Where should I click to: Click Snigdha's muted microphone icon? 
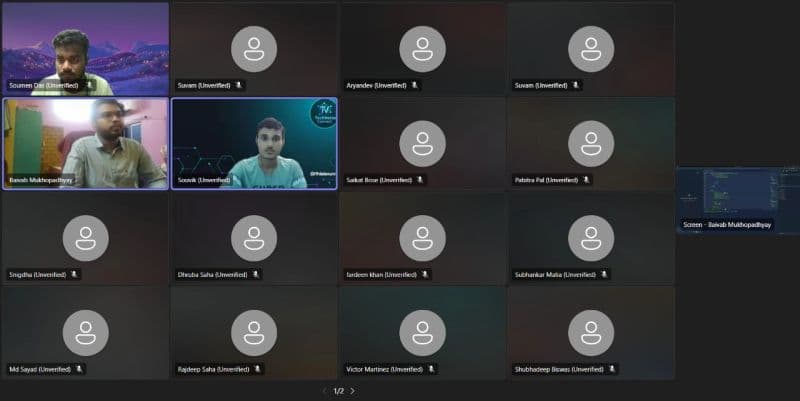click(74, 274)
